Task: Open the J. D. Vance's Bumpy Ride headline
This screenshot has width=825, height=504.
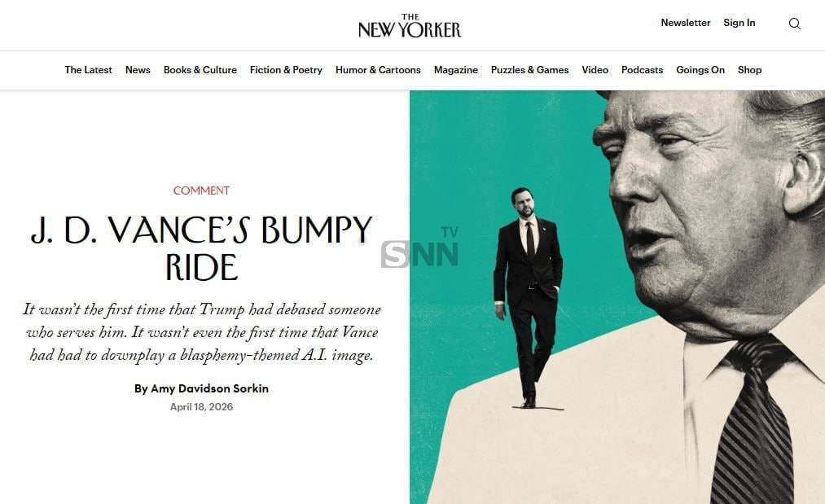Action: (201, 248)
